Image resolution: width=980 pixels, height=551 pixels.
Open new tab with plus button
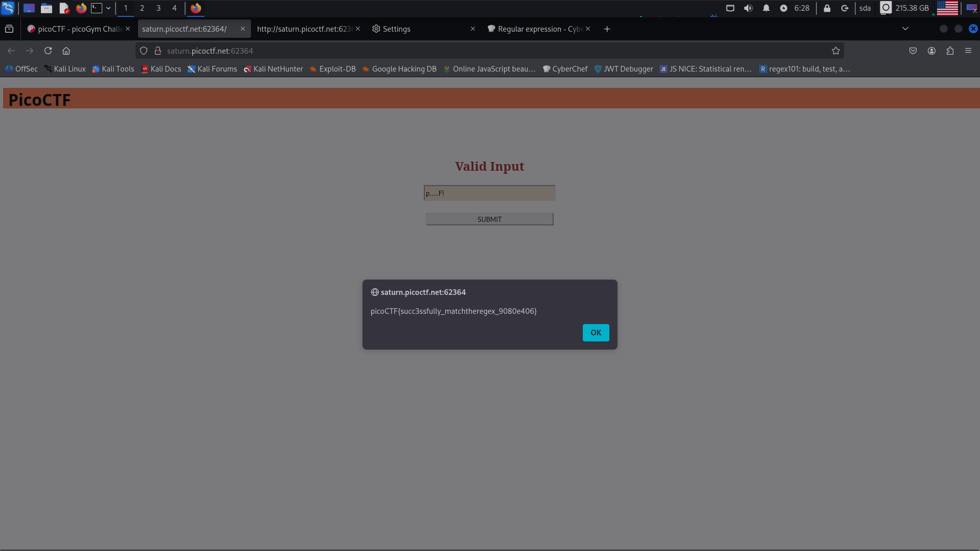click(x=607, y=29)
